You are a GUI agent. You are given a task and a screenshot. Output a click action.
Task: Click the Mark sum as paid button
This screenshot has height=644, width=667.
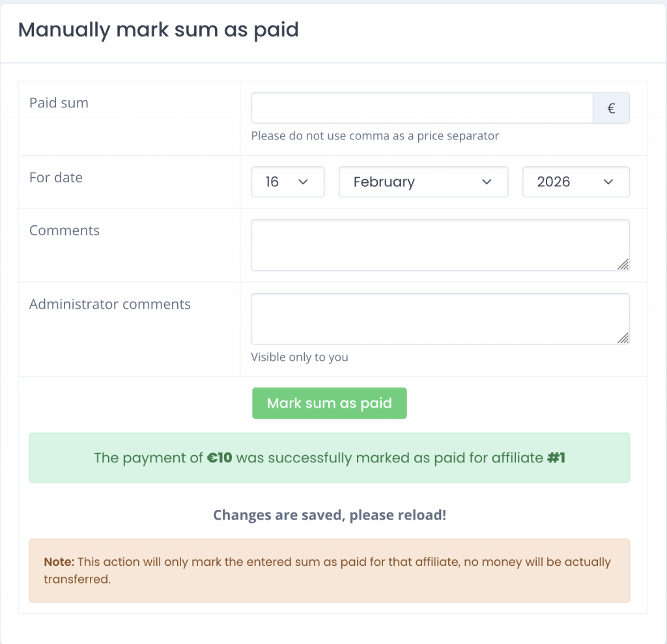click(x=329, y=403)
